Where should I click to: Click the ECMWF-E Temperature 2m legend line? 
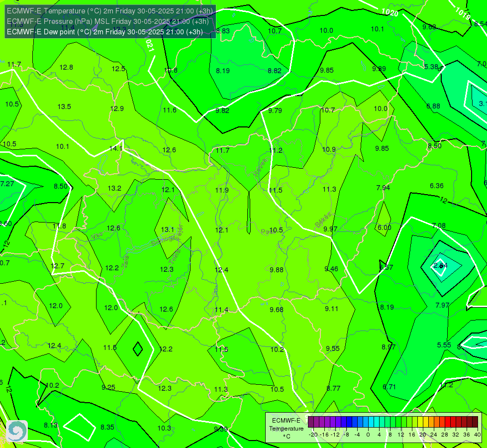pyautogui.click(x=110, y=11)
